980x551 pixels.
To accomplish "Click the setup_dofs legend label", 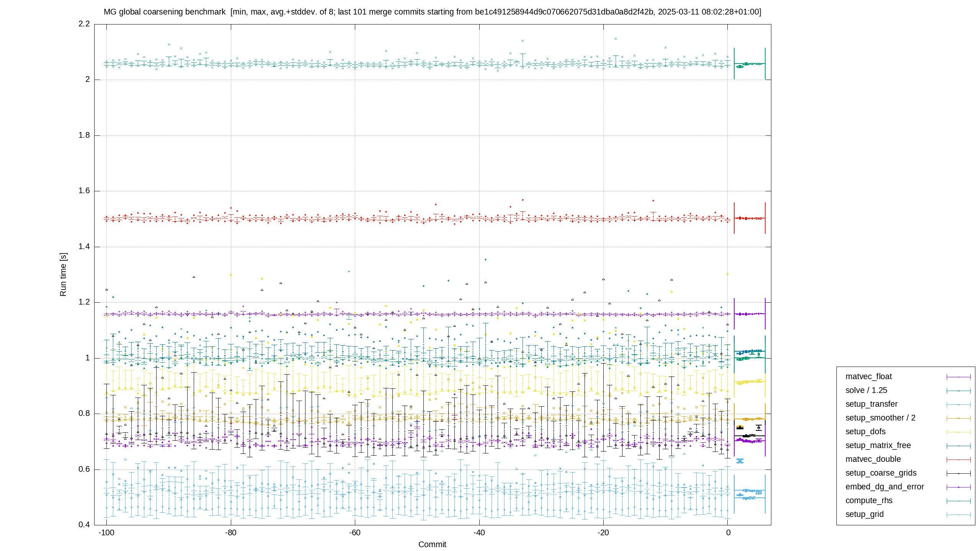I will [x=866, y=432].
